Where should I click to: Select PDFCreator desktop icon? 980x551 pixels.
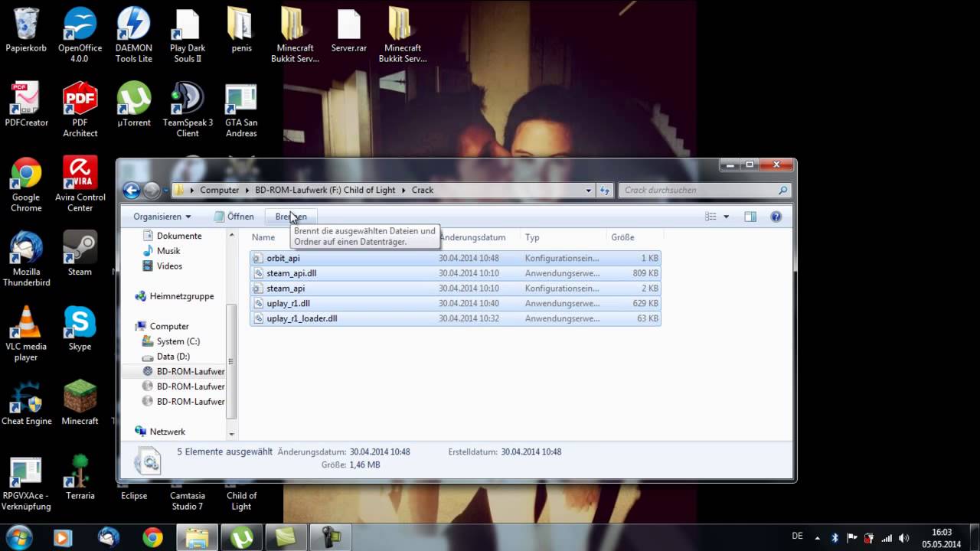(x=26, y=105)
